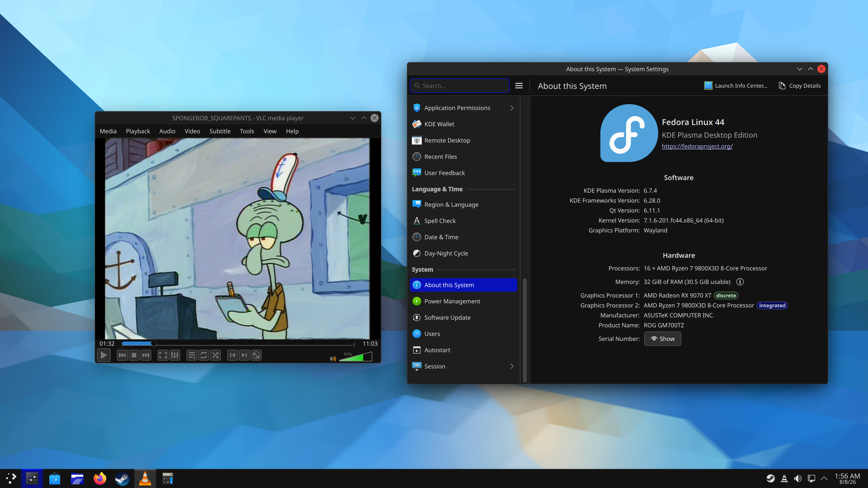868x488 pixels.
Task: Open the Video menu in VLC
Action: coord(192,131)
